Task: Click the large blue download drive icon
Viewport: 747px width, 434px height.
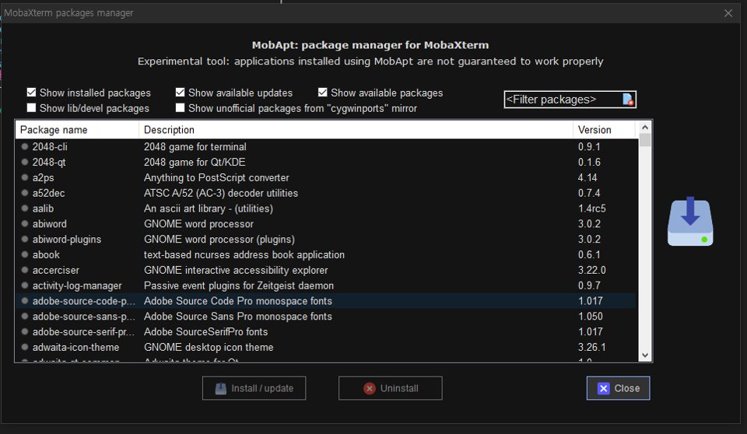Action: tap(690, 222)
